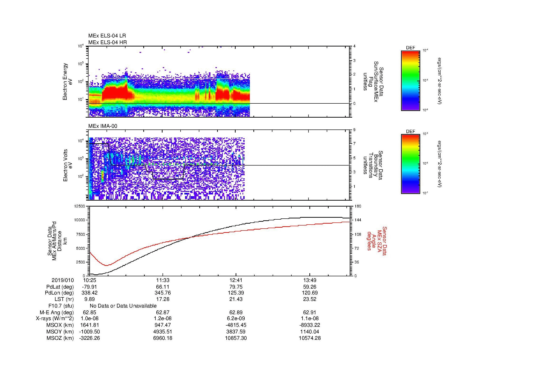Click X-rays value 1.1e-08
555x392 pixels.
click(x=310, y=319)
